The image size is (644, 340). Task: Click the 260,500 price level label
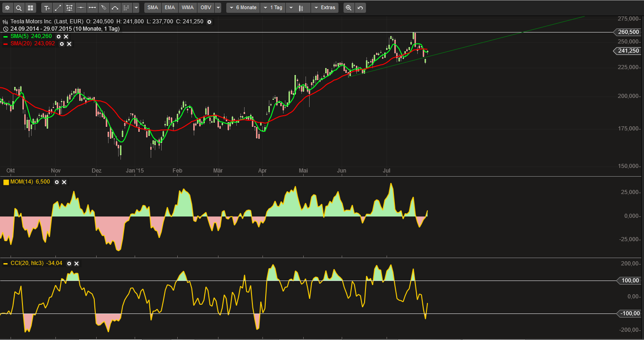click(628, 32)
